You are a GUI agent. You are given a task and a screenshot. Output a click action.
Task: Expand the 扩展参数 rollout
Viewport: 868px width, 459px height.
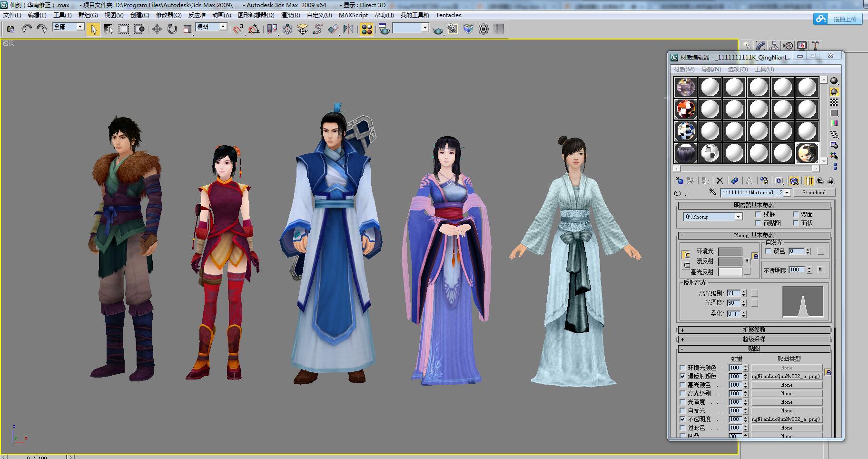[x=754, y=329]
